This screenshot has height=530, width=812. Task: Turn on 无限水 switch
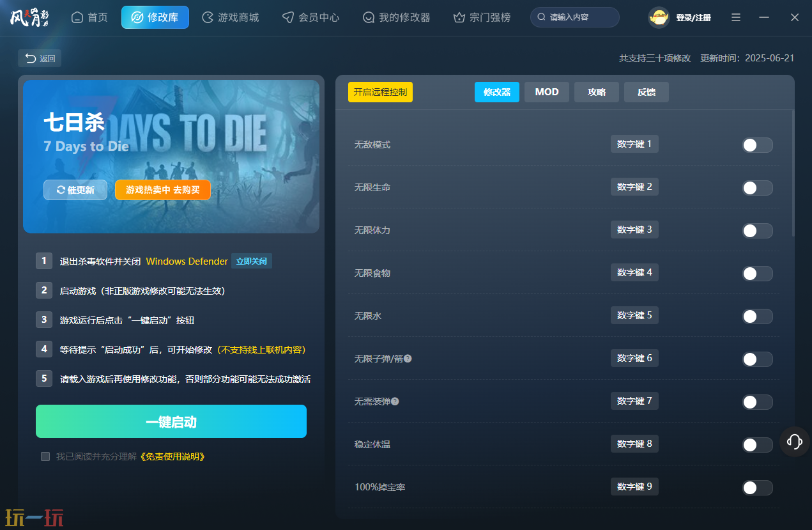[x=757, y=316]
